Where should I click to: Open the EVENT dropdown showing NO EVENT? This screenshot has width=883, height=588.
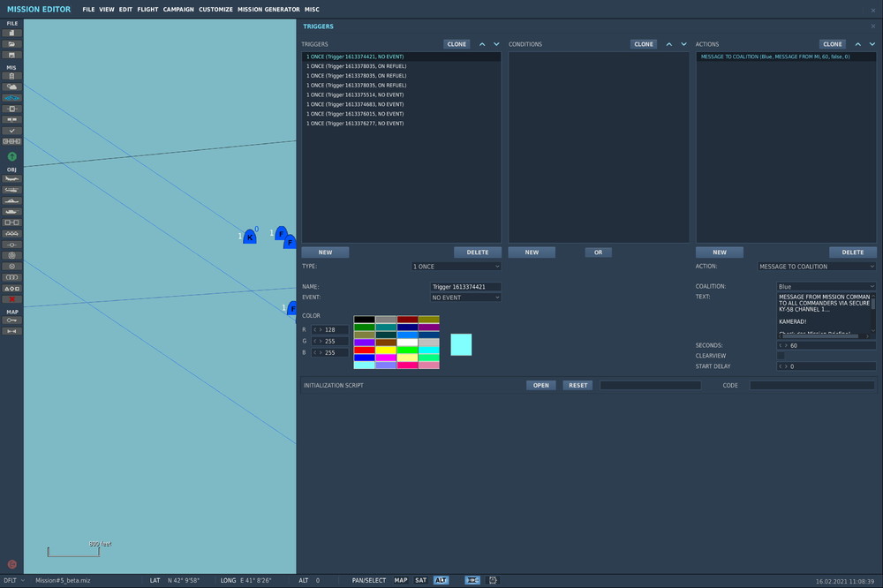pyautogui.click(x=465, y=298)
